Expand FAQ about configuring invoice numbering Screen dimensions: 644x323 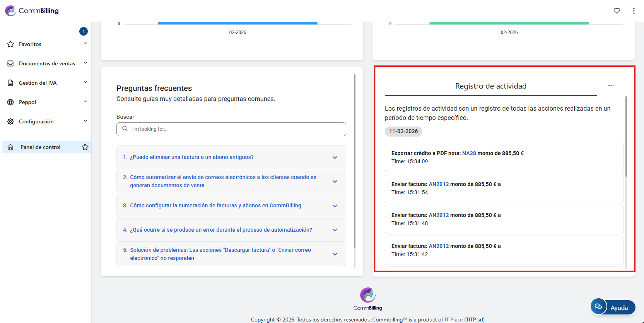pyautogui.click(x=231, y=205)
